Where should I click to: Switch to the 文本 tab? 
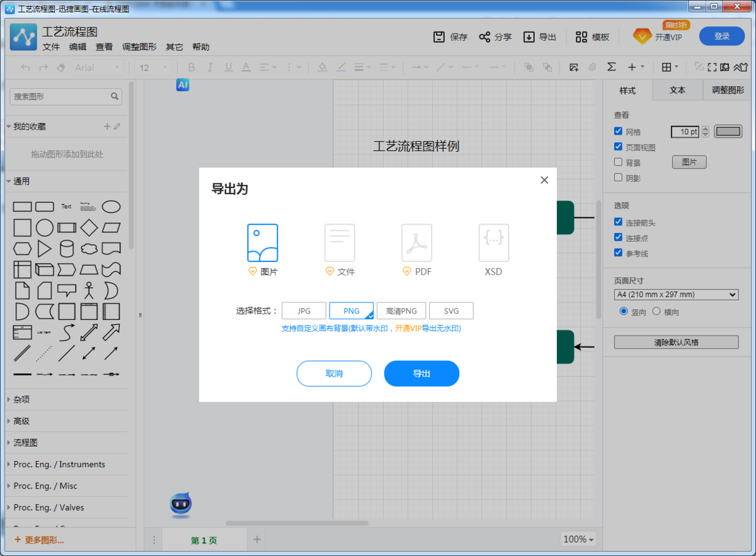tap(677, 90)
